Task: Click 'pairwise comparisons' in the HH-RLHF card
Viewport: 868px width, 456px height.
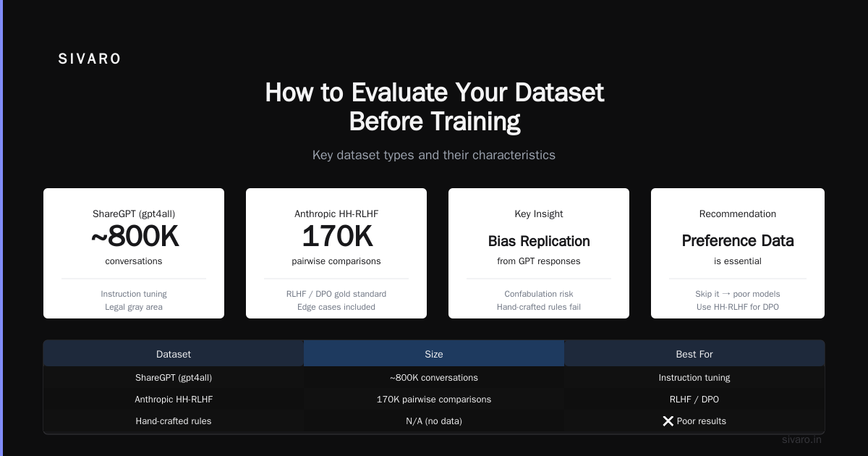Action: (336, 261)
